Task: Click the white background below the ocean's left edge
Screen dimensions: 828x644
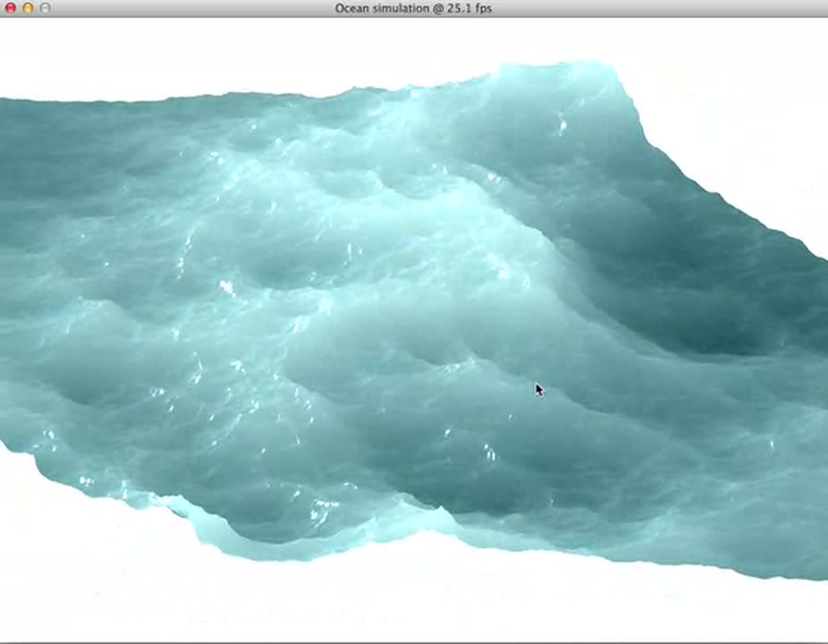Action: 54,555
